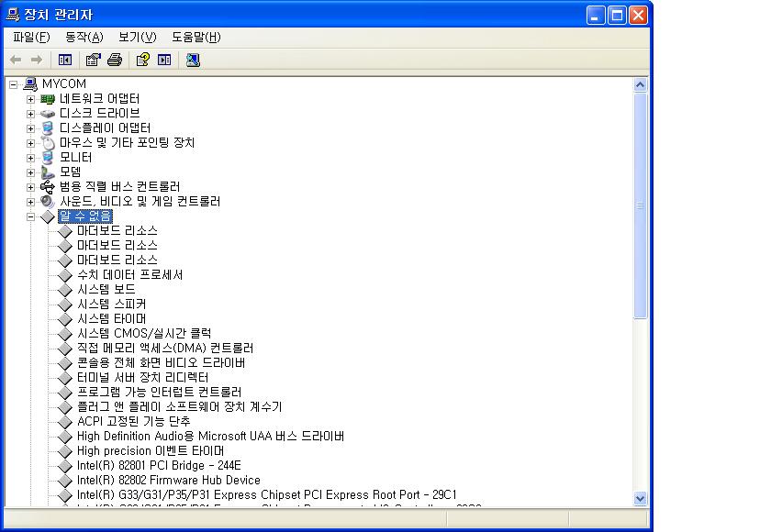The image size is (771, 532).
Task: Click the diamond icon beside 시스템 타이머
Action: tap(65, 319)
